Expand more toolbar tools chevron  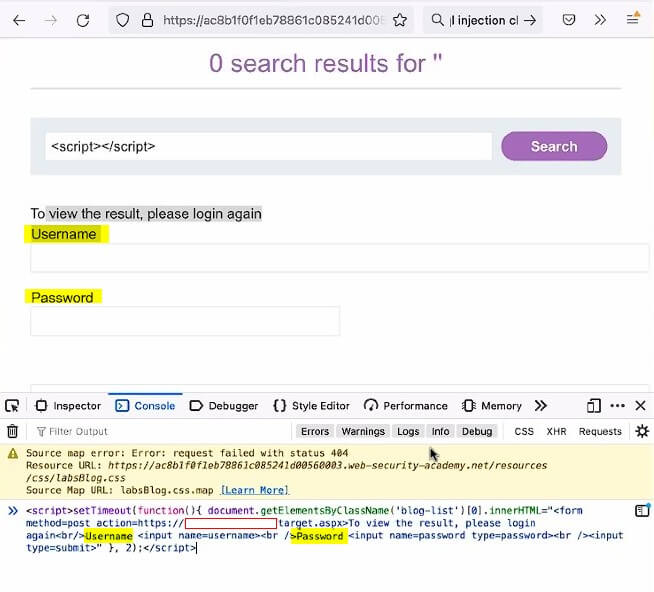(x=600, y=20)
